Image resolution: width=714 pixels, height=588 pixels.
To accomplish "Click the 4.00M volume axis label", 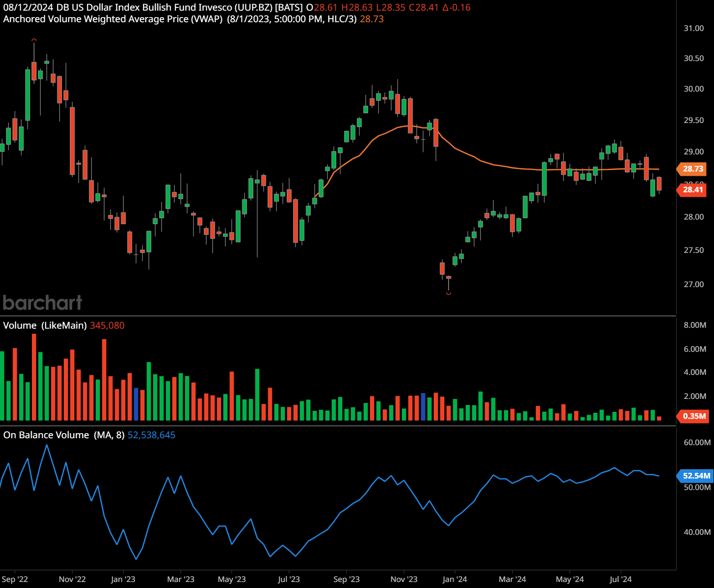I will 695,372.
